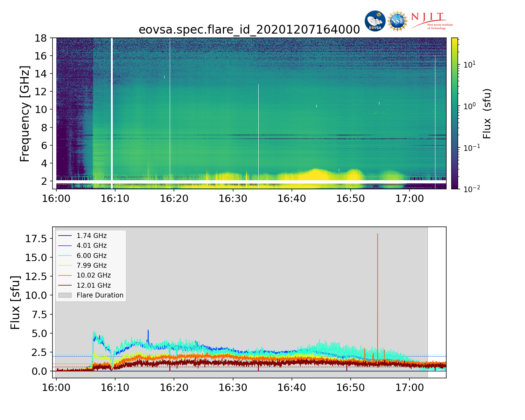Click the Flux [sfu] label on lower plot

[x=15, y=302]
